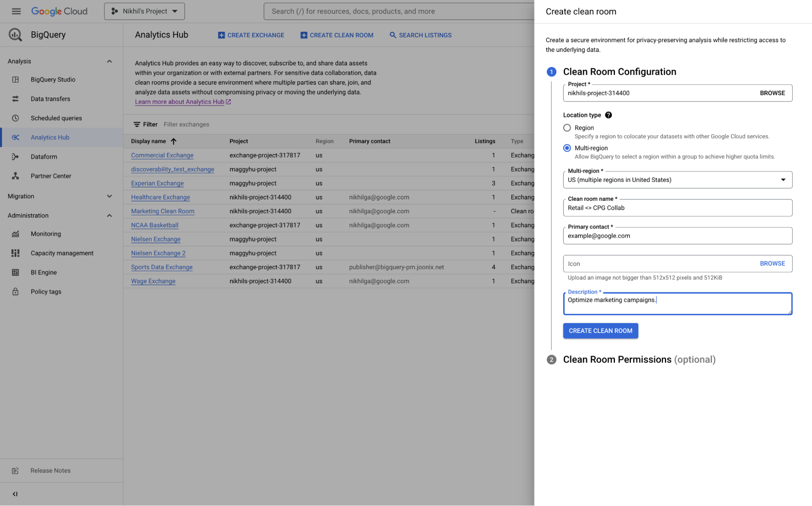This screenshot has height=506, width=812.
Task: Click the plus icon of Create Exchange
Action: 221,35
